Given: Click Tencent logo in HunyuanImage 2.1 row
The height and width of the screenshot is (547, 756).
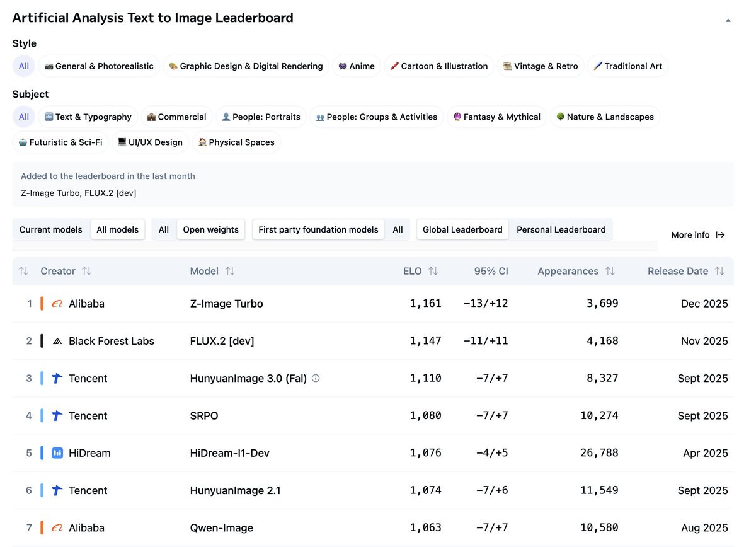Looking at the screenshot, I should pyautogui.click(x=57, y=490).
